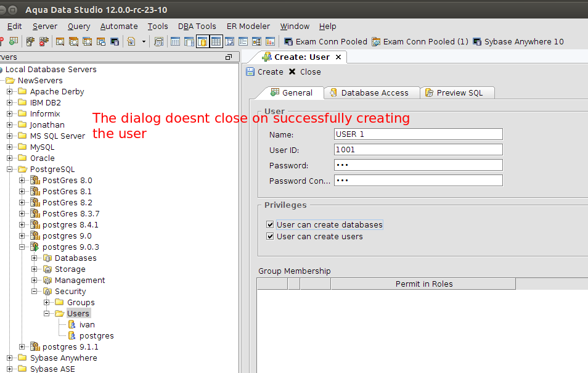This screenshot has width=588, height=373.
Task: Click the save disk icon beside Create
Action: (x=250, y=72)
